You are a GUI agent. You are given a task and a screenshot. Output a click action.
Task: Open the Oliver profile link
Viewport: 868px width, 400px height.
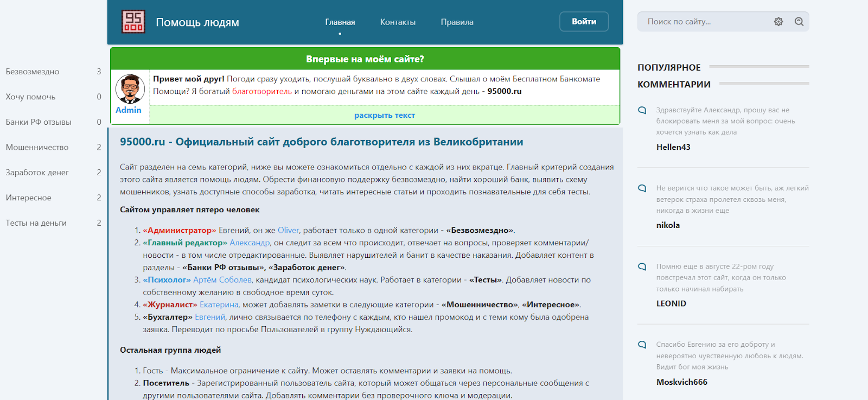pyautogui.click(x=288, y=230)
